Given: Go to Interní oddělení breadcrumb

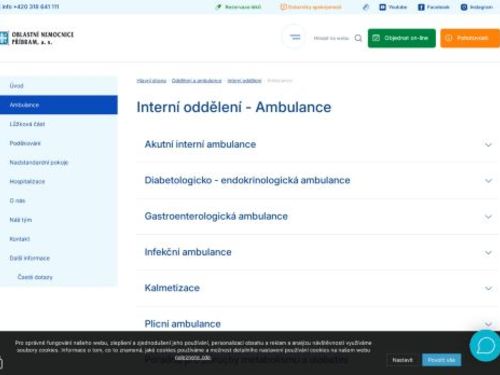Looking at the screenshot, I should [x=244, y=81].
